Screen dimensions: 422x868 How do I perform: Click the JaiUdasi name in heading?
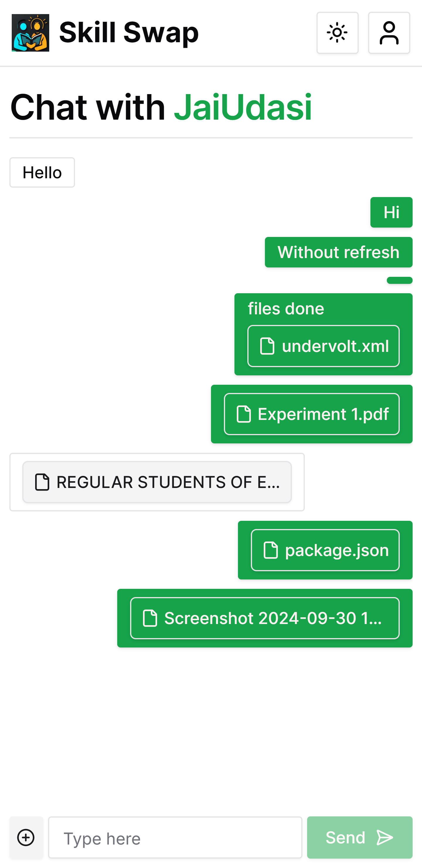pyautogui.click(x=242, y=108)
